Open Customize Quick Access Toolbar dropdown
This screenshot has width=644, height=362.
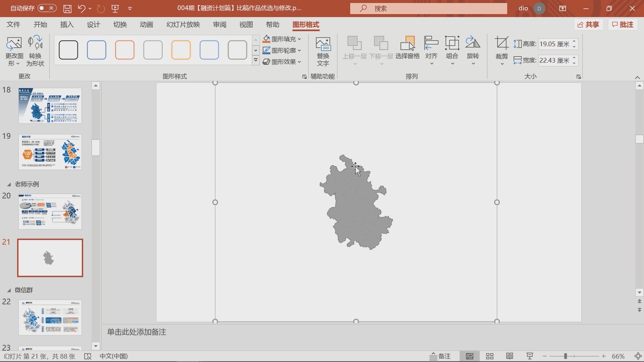coord(130,9)
